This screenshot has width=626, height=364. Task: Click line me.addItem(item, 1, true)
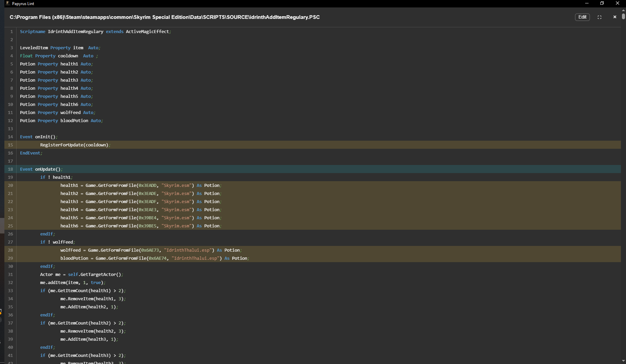73,282
